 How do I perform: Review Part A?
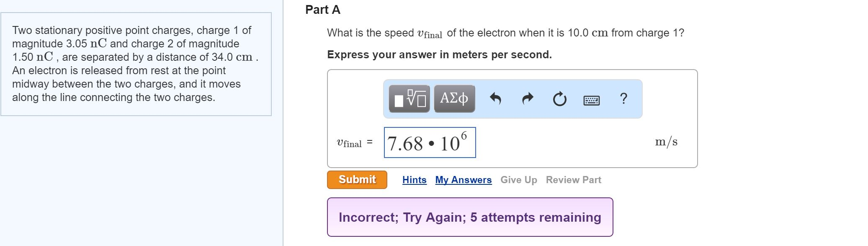tap(573, 180)
